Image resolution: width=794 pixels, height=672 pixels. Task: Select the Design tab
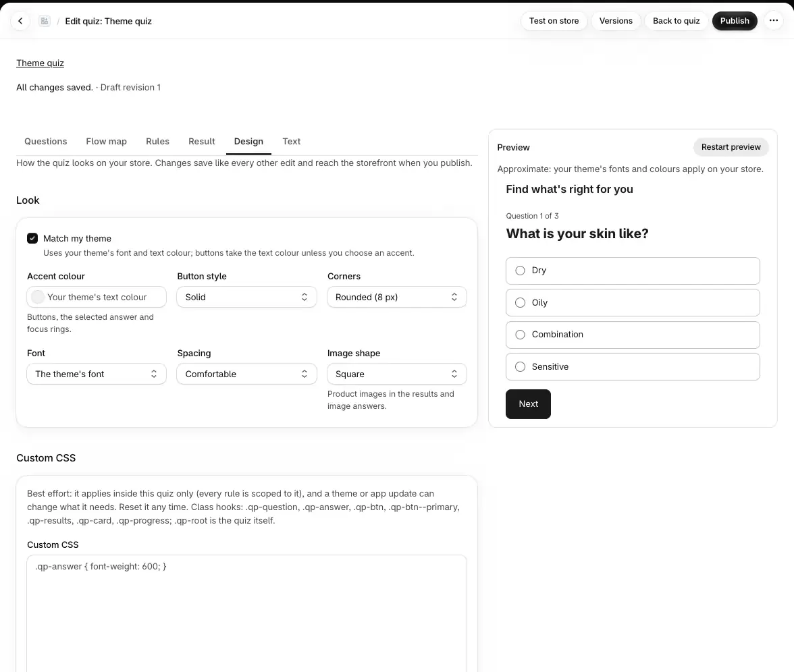tap(248, 141)
